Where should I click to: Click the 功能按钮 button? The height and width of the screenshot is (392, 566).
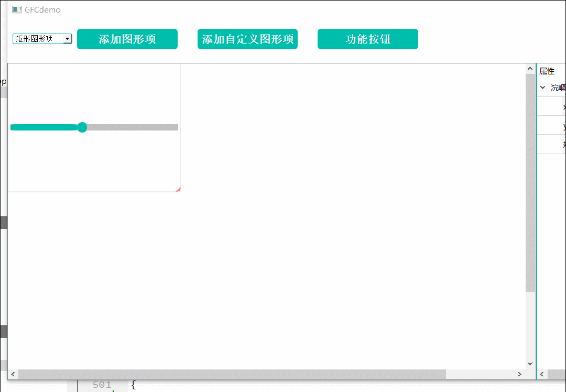tap(368, 39)
